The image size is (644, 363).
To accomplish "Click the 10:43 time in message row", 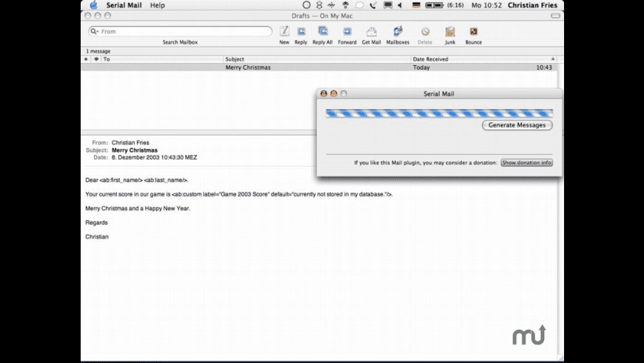I will tap(544, 67).
